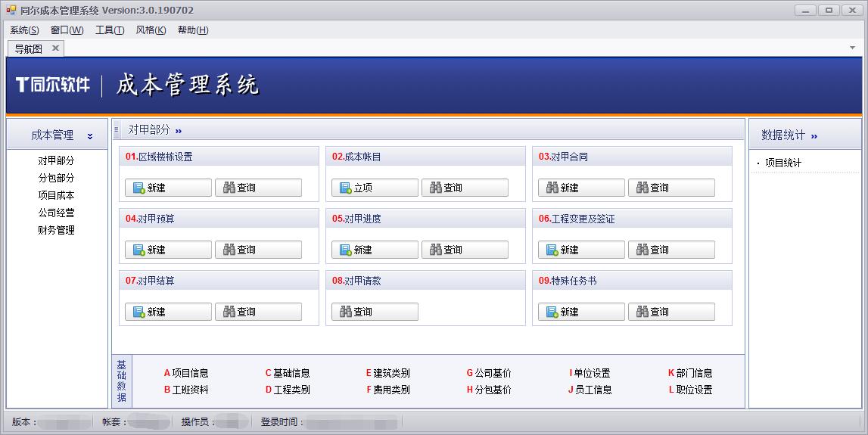Close the 导航图 tab
The height and width of the screenshot is (435, 868).
pyautogui.click(x=55, y=48)
